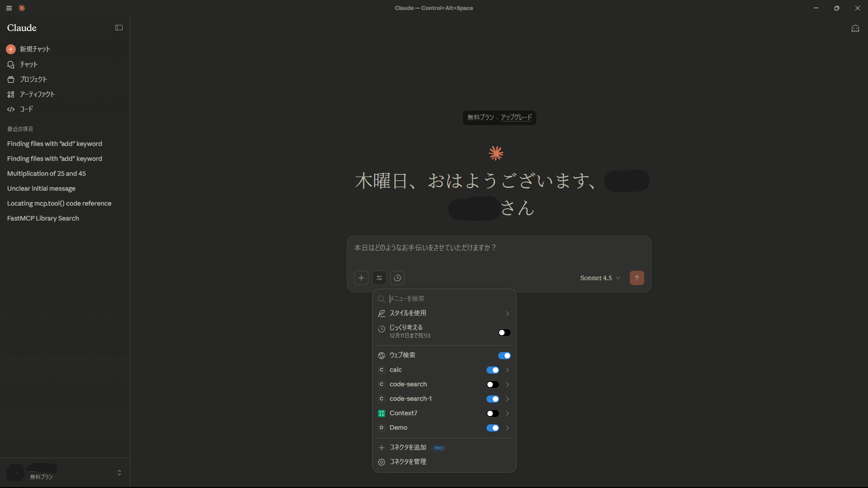Click the アップグレード link
The image size is (868, 488).
click(x=516, y=117)
